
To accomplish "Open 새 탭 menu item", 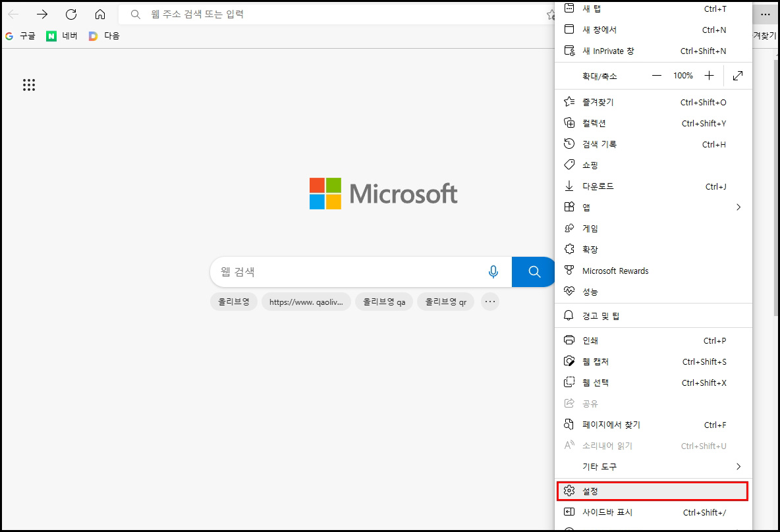I will coord(653,9).
